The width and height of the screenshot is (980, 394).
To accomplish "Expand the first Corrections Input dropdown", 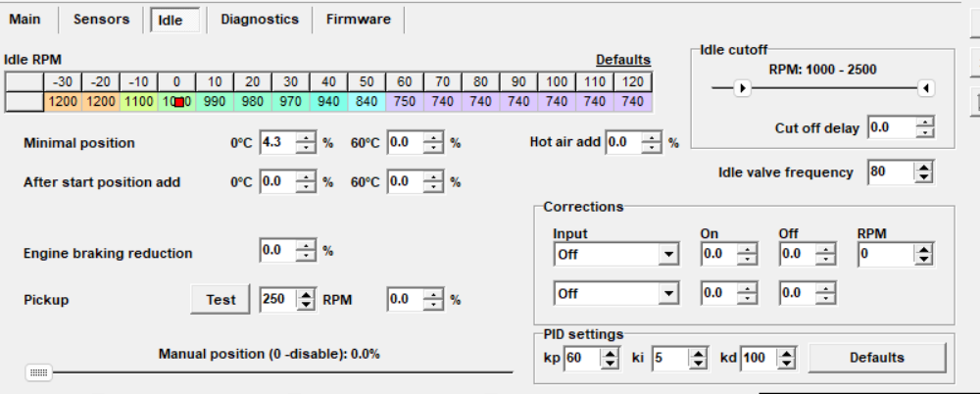I will (x=668, y=255).
